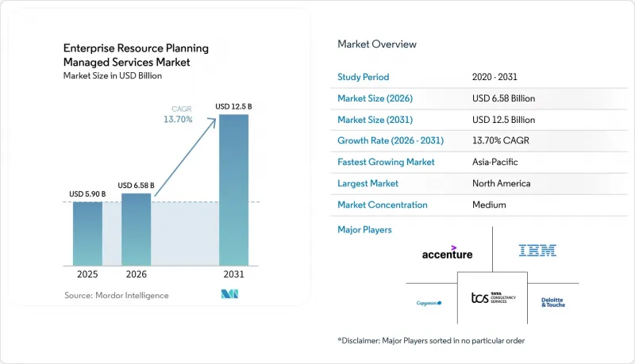Click the Market Size (2026) label

(x=375, y=98)
